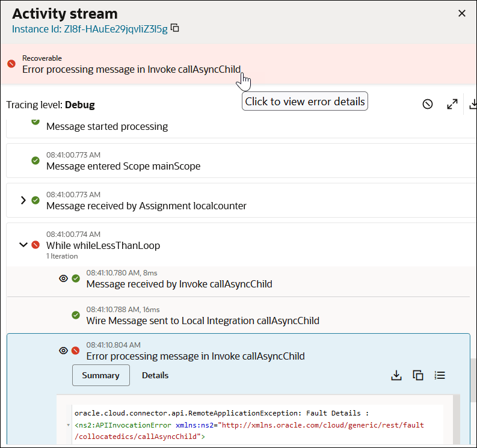
Task: Collapse the While whileLessThanLoop row
Action: (x=23, y=245)
